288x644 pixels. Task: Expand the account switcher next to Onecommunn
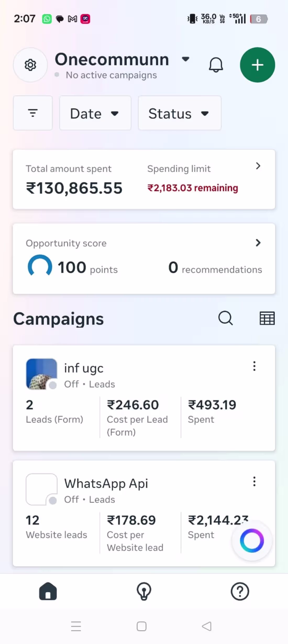pos(186,60)
